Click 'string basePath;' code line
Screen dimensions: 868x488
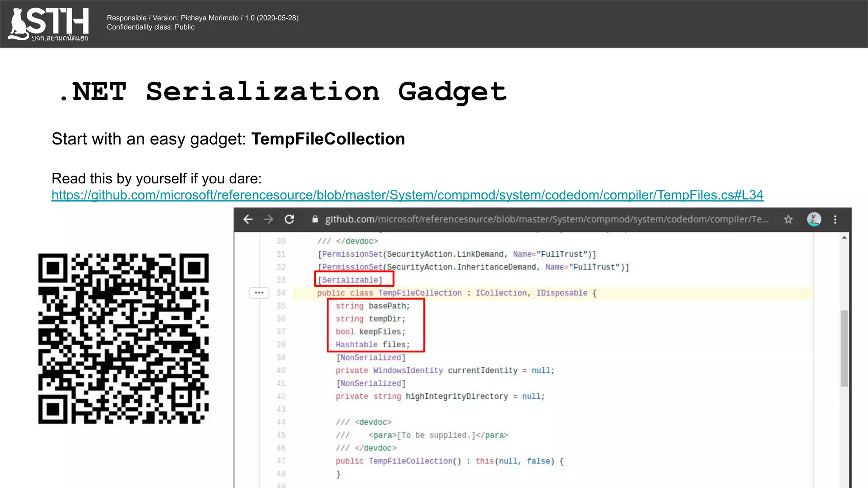tap(373, 306)
